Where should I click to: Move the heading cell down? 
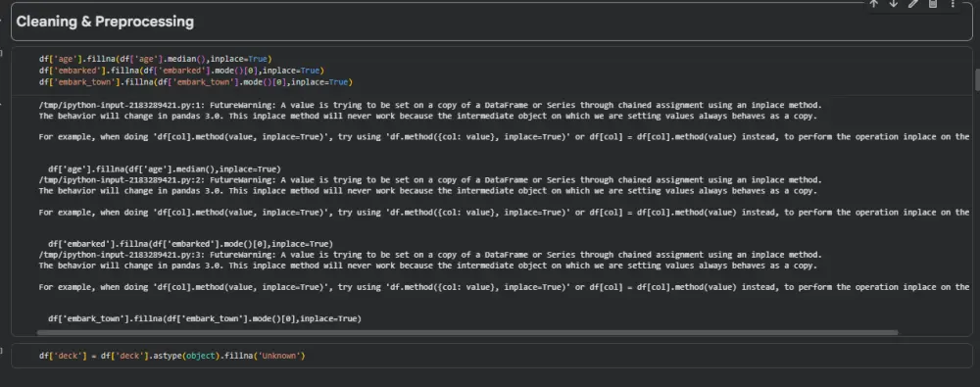click(893, 4)
